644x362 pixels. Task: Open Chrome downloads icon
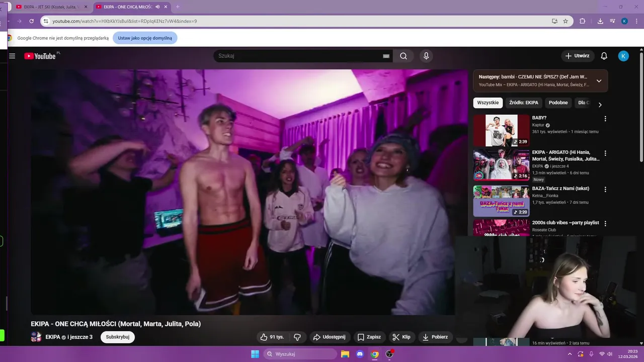click(600, 21)
